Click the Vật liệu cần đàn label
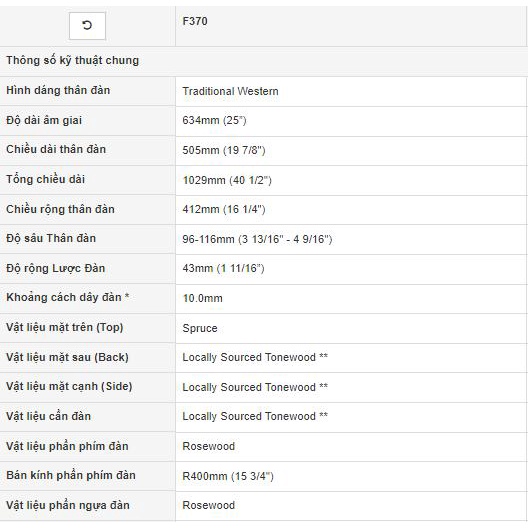 (48, 416)
